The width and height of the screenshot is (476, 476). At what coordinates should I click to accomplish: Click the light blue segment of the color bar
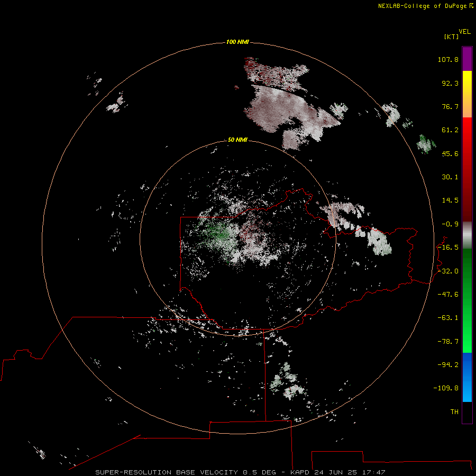click(x=467, y=389)
